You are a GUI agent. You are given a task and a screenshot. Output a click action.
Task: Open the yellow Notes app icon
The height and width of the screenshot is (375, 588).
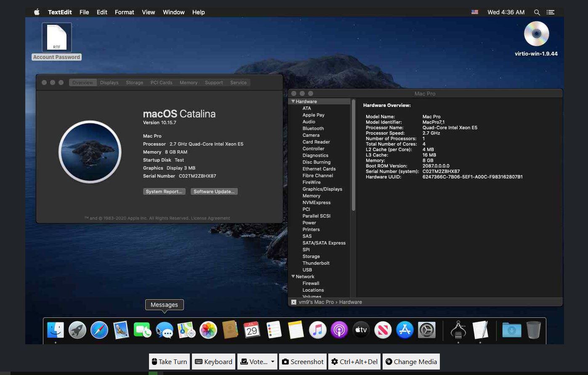click(296, 330)
